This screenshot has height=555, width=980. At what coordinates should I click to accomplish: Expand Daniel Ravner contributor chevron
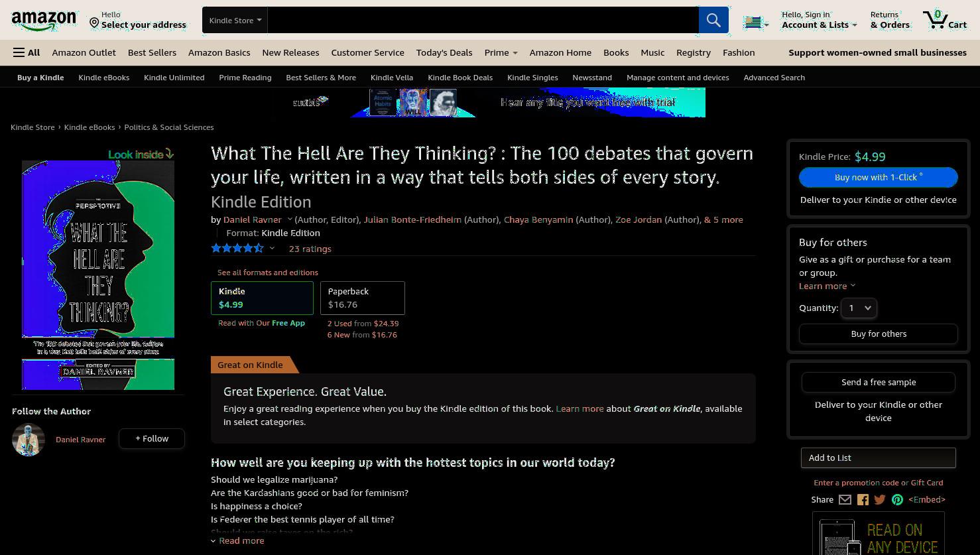click(x=289, y=219)
